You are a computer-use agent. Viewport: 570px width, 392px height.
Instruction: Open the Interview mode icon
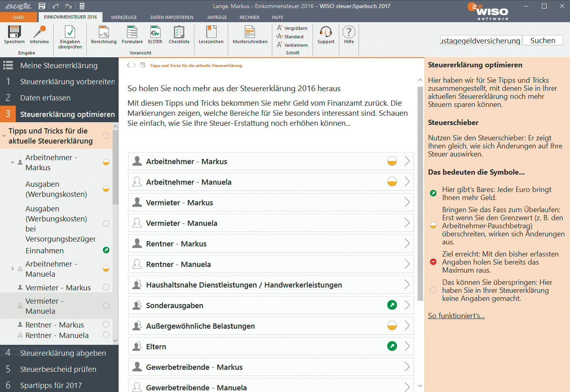(39, 32)
